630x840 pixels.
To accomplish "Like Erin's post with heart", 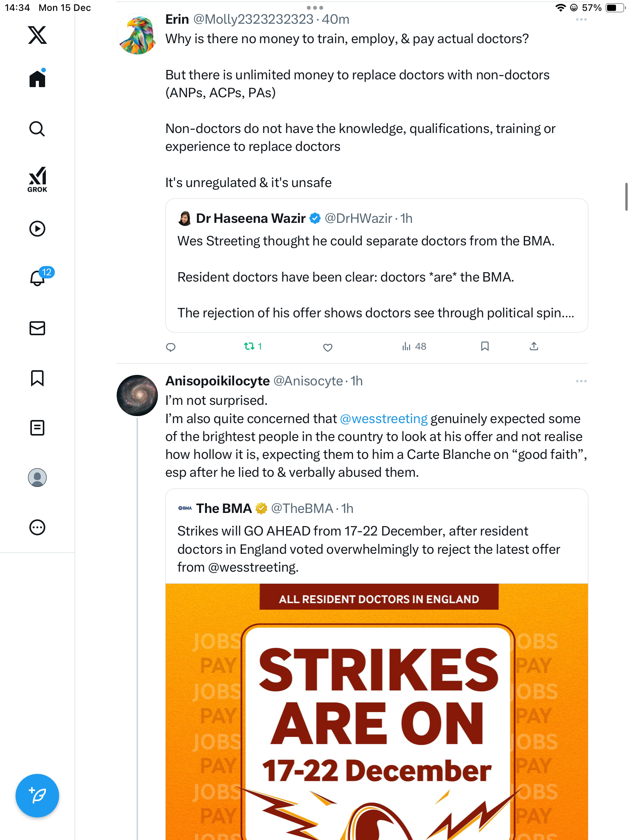I will (x=328, y=347).
